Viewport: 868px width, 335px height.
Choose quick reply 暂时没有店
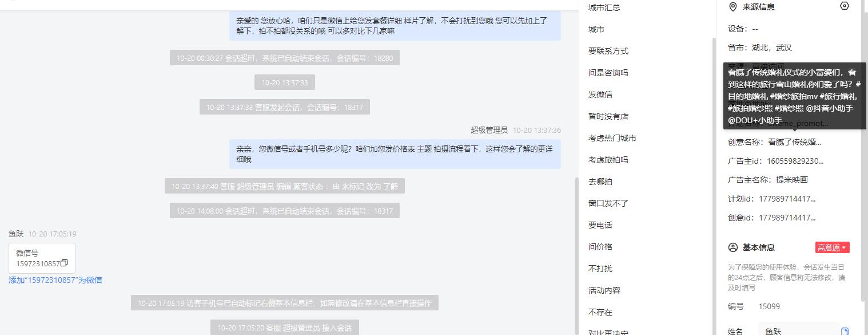[608, 116]
